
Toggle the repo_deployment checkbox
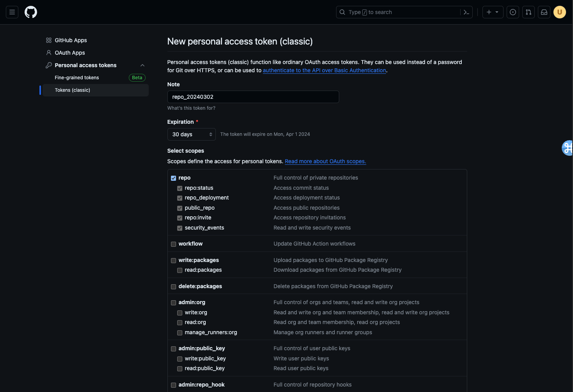tap(180, 198)
